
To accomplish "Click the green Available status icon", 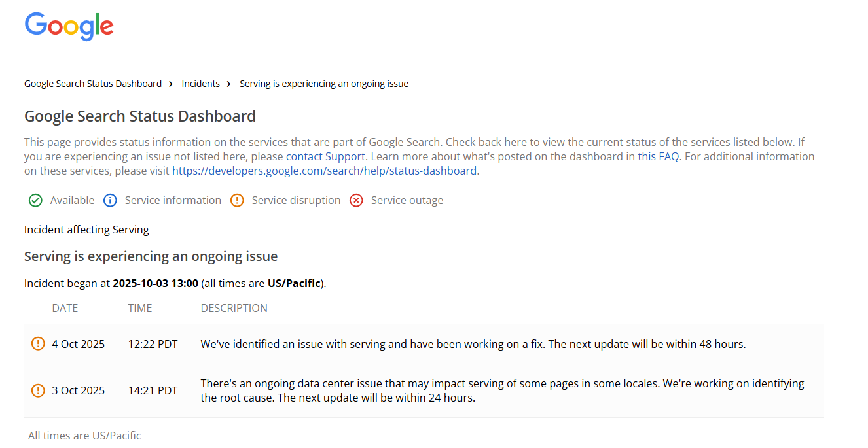I will (x=35, y=200).
